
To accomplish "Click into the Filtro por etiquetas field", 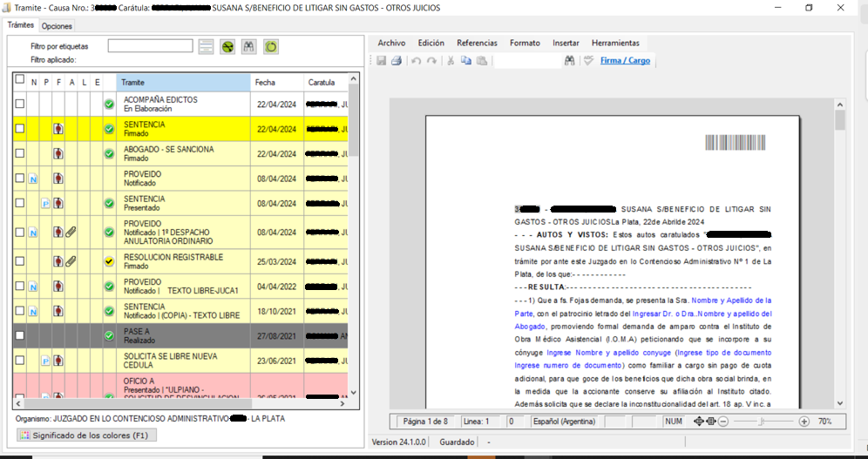I will [150, 46].
